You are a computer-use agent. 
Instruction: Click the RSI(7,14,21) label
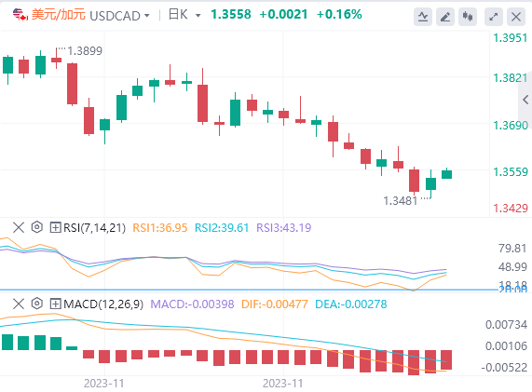95,228
